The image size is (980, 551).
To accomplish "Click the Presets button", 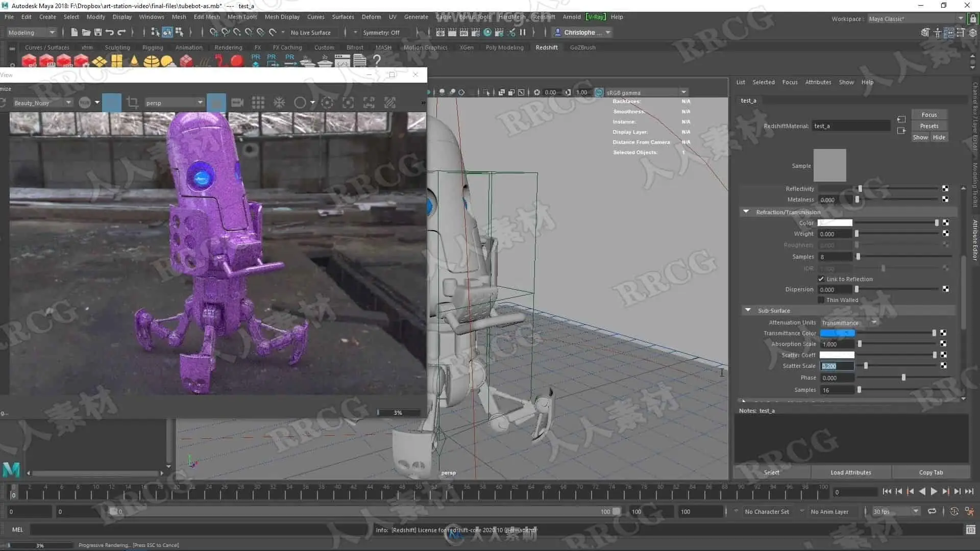I will tap(929, 126).
